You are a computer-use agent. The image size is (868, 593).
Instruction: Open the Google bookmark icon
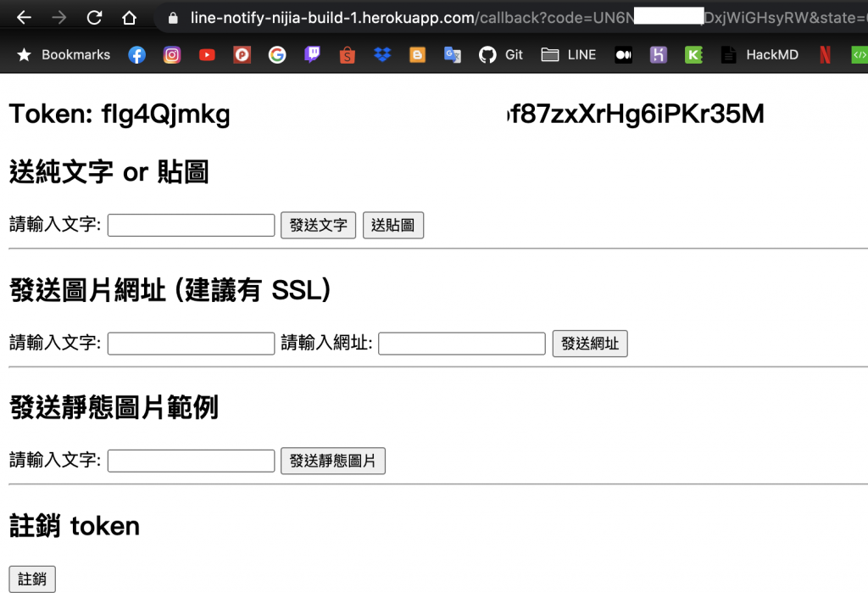click(277, 55)
